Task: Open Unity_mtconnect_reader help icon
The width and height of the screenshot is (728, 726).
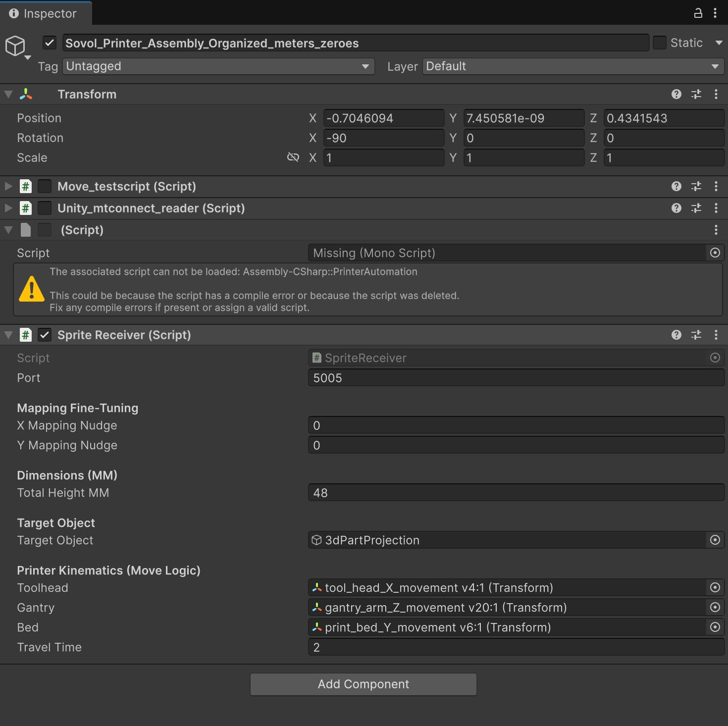Action: point(676,208)
